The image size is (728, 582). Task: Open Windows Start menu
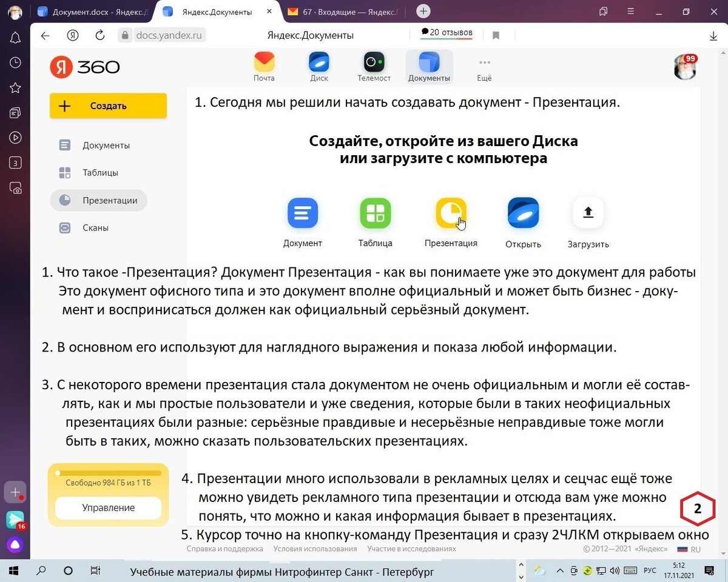[14, 570]
